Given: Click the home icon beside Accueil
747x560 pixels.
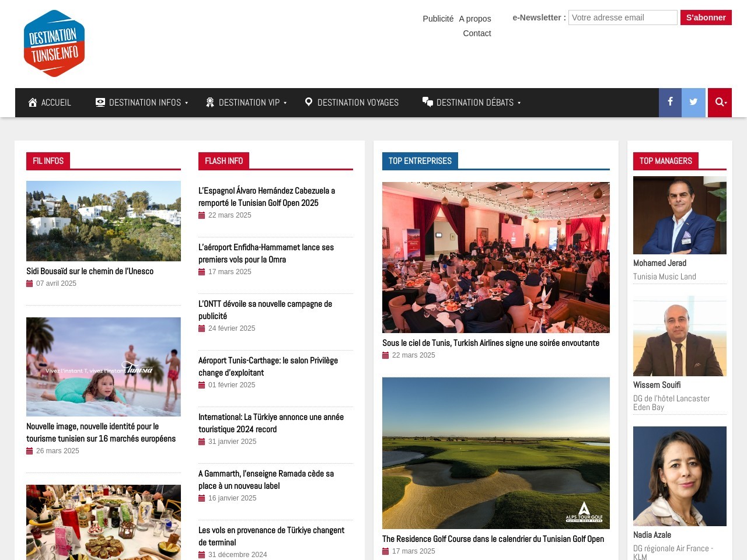Looking at the screenshot, I should [x=33, y=103].
